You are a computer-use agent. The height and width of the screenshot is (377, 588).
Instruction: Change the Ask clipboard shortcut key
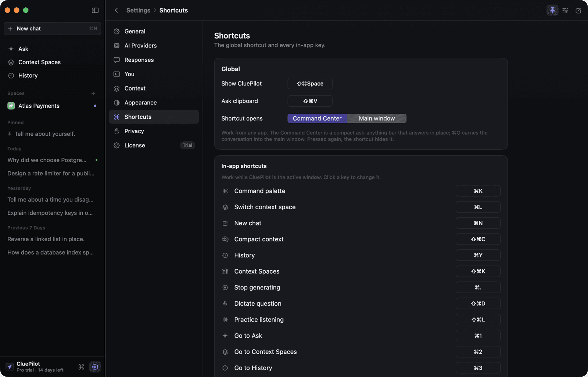tap(310, 101)
